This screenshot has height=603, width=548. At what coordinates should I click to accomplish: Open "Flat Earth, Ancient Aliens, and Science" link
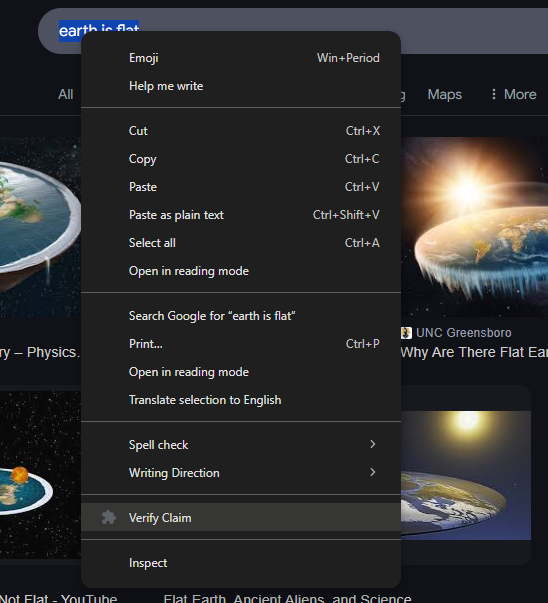click(287, 598)
